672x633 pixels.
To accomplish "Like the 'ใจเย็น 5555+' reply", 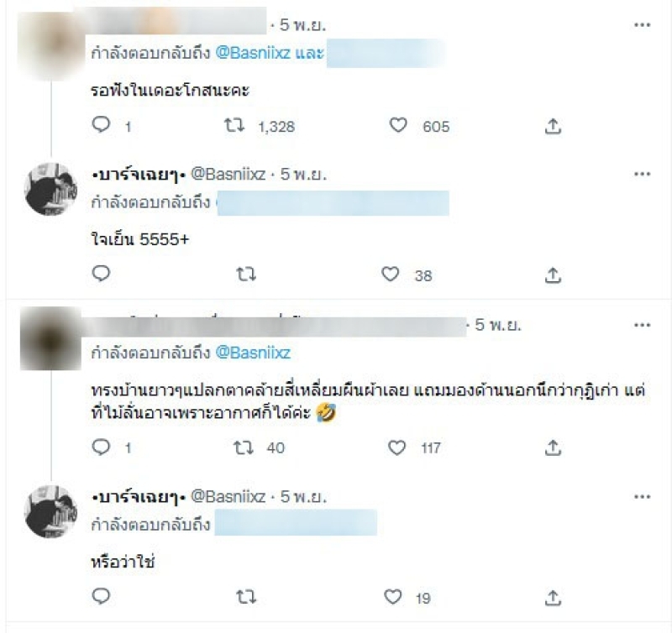I will coord(391,274).
